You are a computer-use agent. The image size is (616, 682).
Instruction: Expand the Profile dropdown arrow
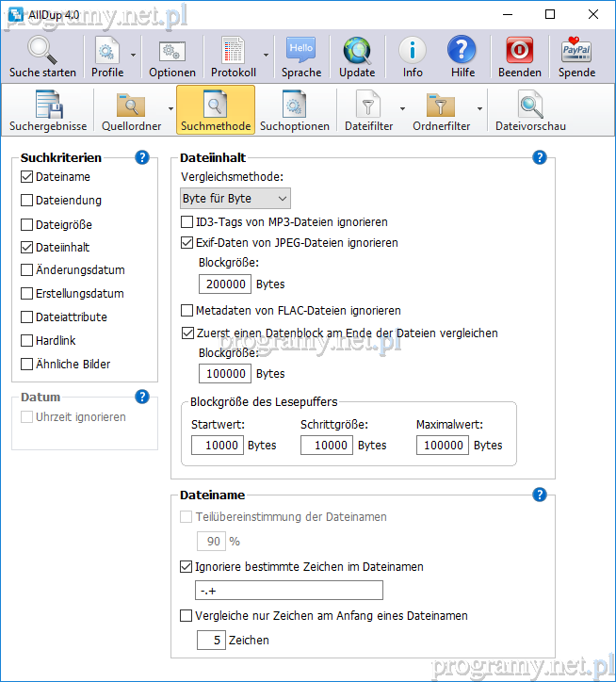[133, 56]
